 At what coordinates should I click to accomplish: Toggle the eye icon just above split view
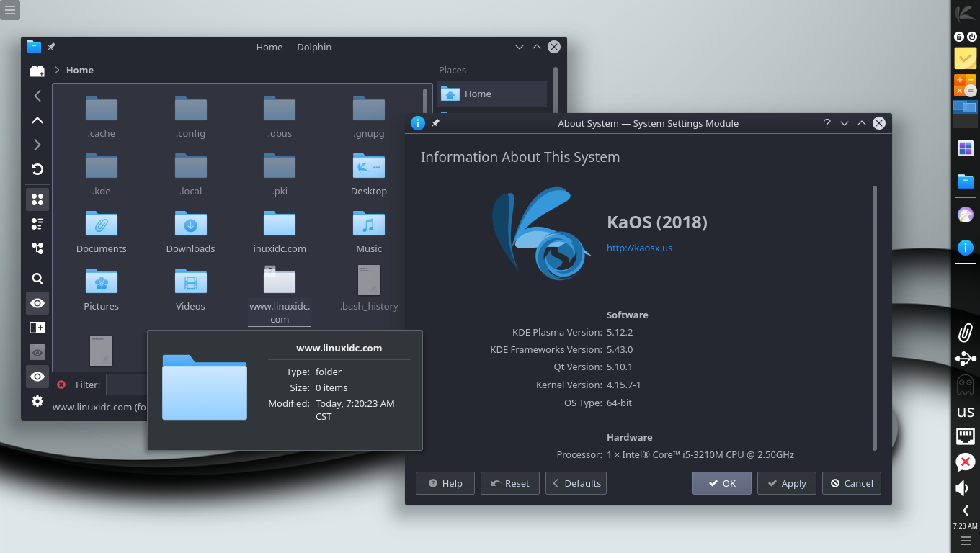tap(37, 303)
